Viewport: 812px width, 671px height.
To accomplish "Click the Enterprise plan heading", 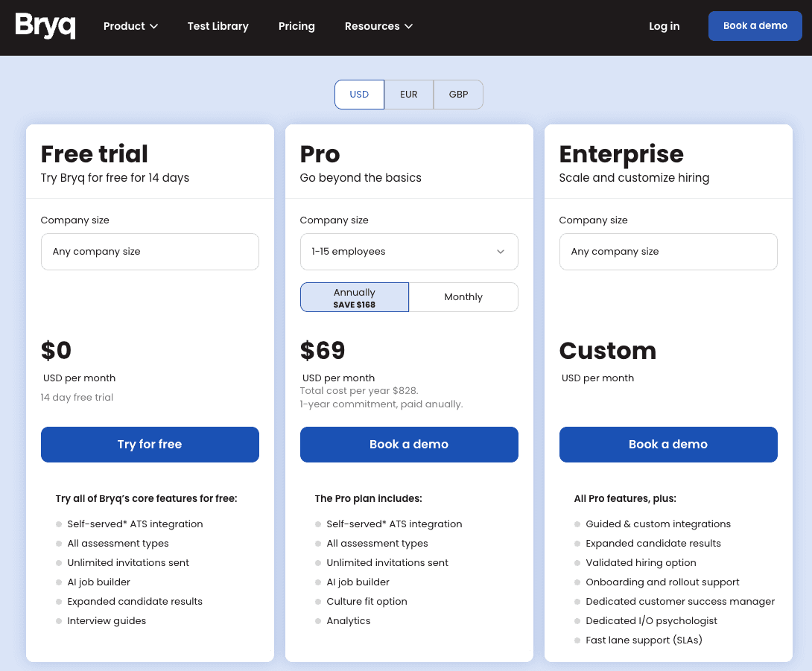I will [x=621, y=154].
